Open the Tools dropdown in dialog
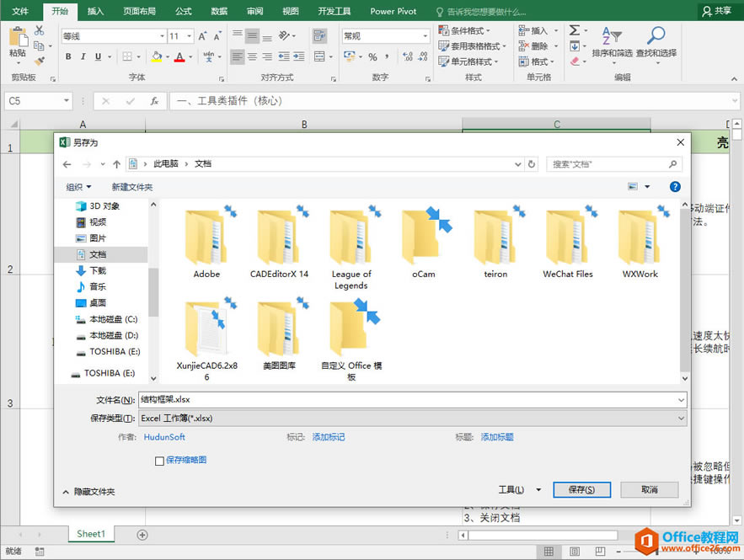 pos(512,490)
